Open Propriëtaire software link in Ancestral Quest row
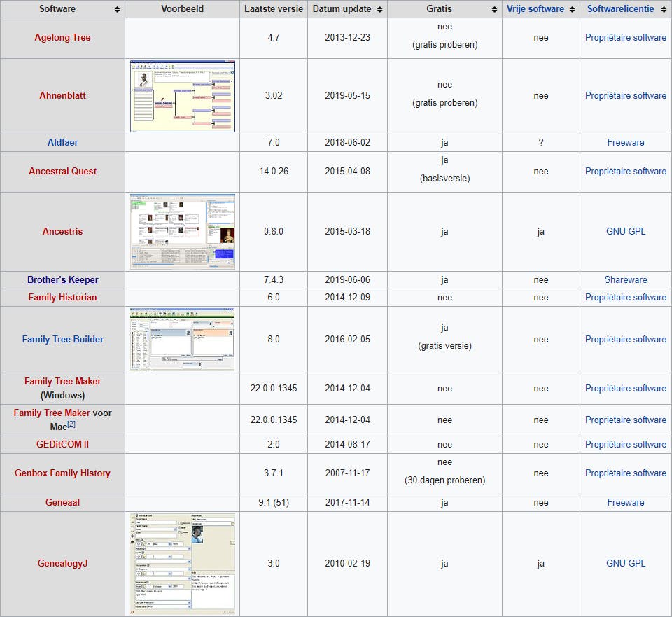The height and width of the screenshot is (617, 672). (x=626, y=171)
